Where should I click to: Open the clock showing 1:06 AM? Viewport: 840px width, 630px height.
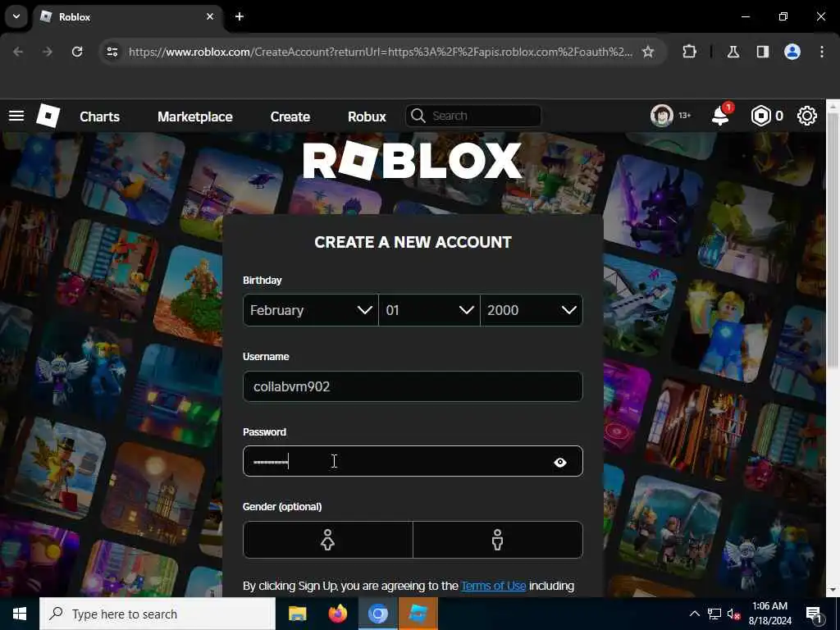pyautogui.click(x=769, y=614)
